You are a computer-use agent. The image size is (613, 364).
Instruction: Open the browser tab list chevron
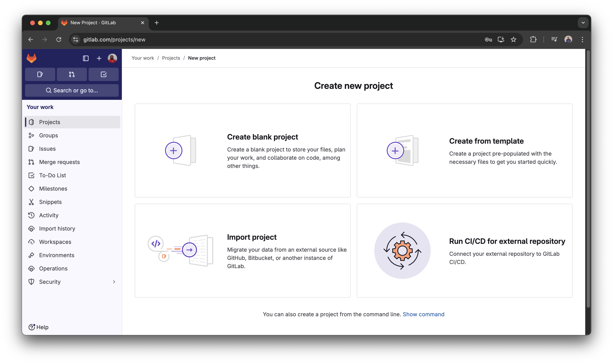(x=583, y=23)
